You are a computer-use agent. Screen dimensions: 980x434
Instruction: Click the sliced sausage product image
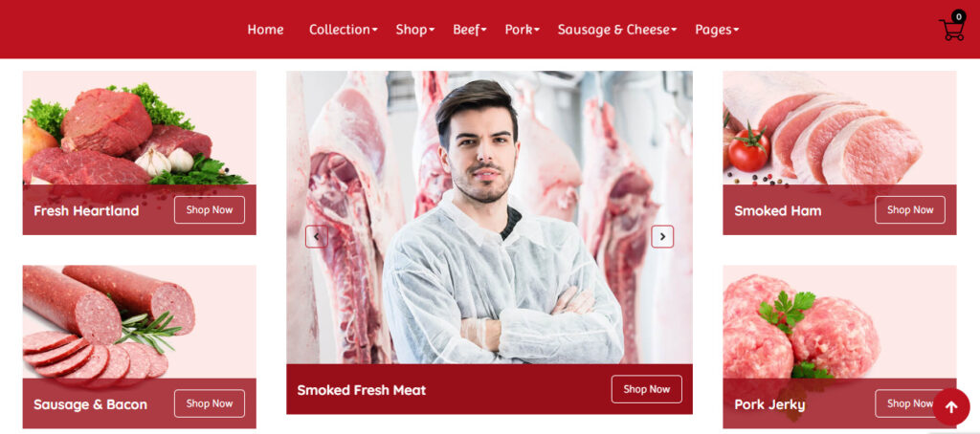coord(140,321)
